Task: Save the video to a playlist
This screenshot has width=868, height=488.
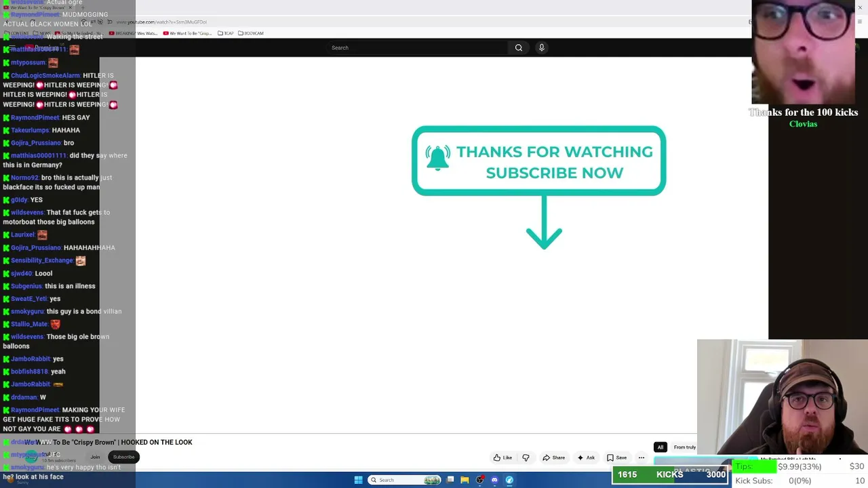Action: pos(616,457)
